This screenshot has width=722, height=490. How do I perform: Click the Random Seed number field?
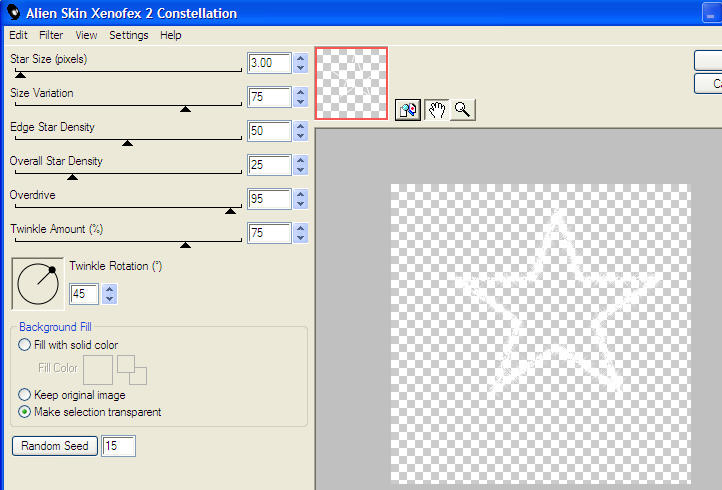(118, 446)
